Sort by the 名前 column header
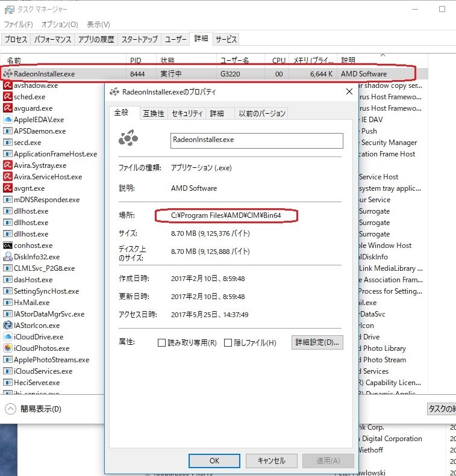Screen dimensions: 456x476 [x=63, y=60]
